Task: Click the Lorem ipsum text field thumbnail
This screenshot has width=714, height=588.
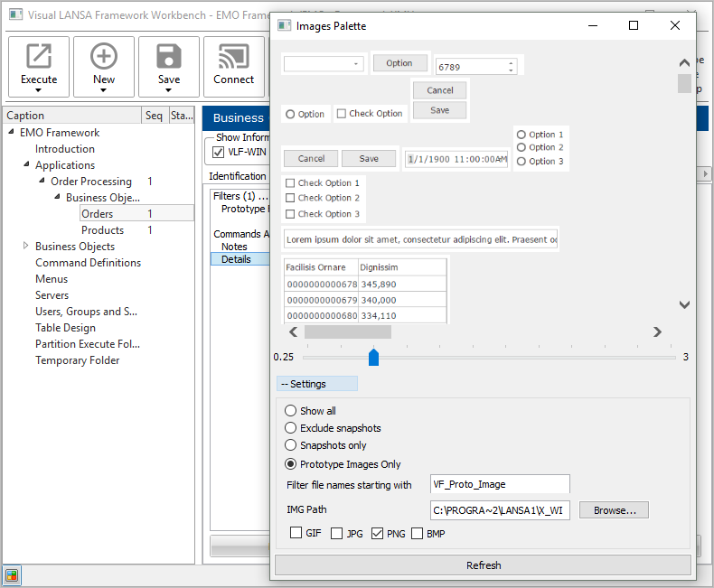Action: (x=420, y=239)
